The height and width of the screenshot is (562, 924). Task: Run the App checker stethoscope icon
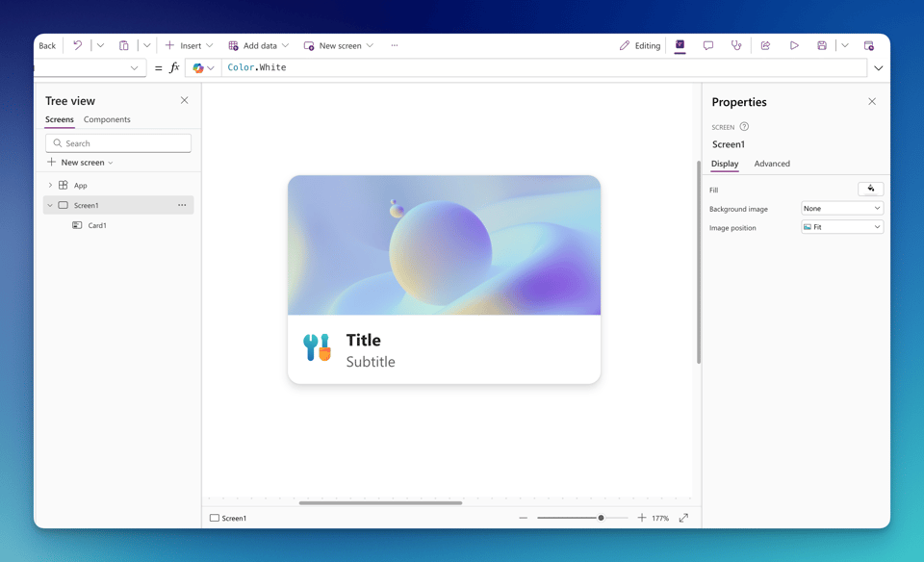(x=736, y=45)
